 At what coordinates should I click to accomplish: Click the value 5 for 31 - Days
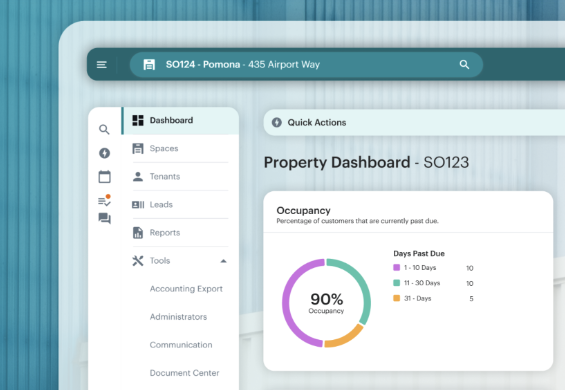coord(471,298)
